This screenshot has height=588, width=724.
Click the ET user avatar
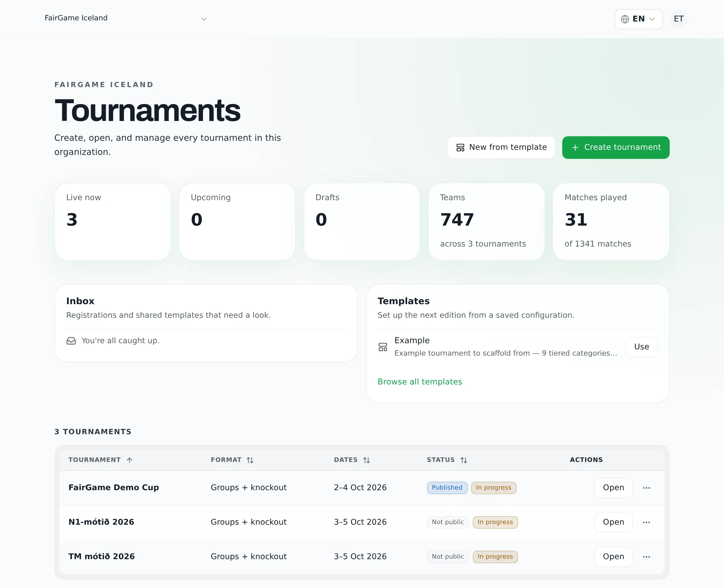(678, 19)
